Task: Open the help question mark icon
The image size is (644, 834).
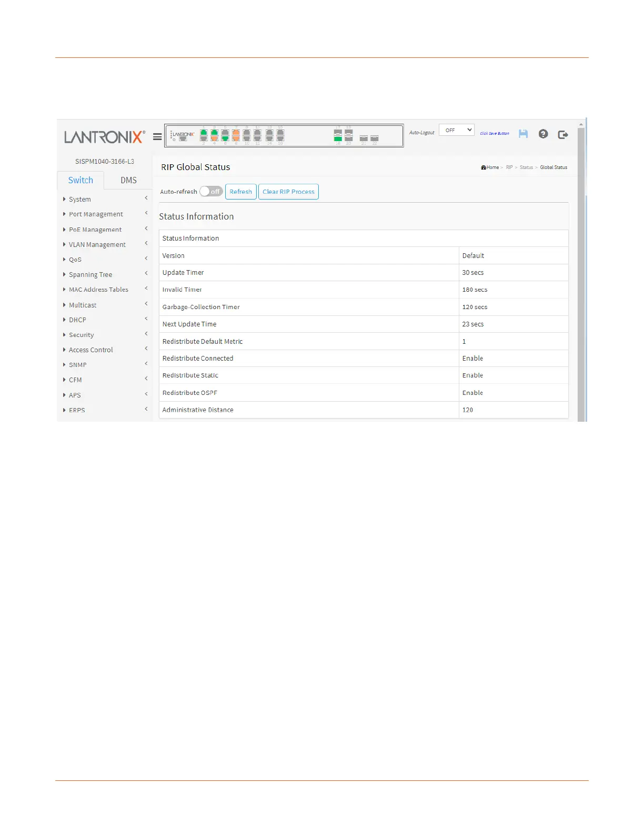Action: click(543, 134)
